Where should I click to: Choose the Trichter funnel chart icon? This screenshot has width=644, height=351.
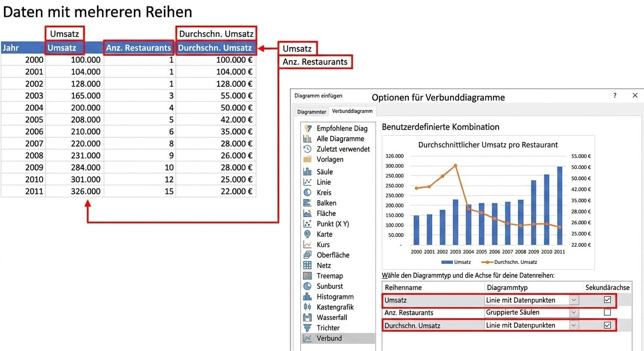307,328
